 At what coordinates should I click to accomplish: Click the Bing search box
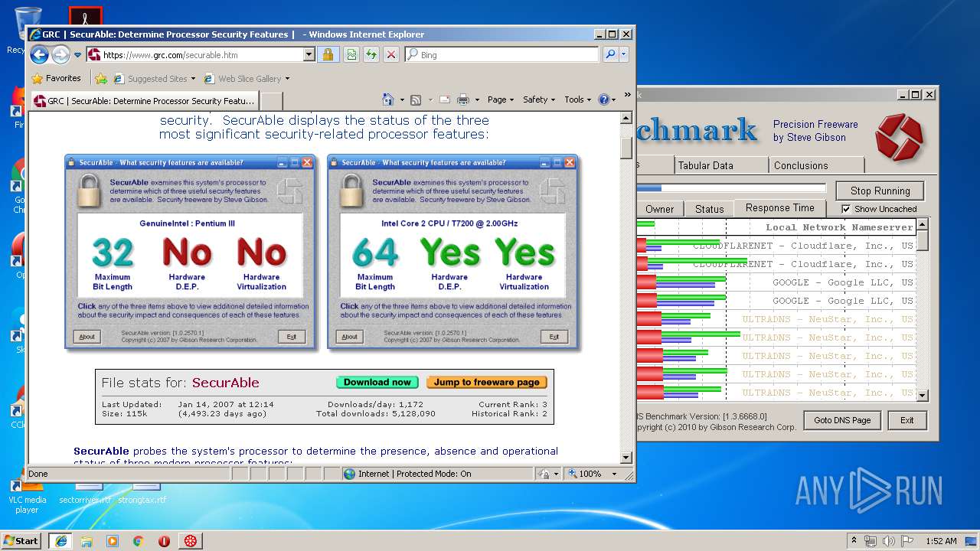point(503,55)
